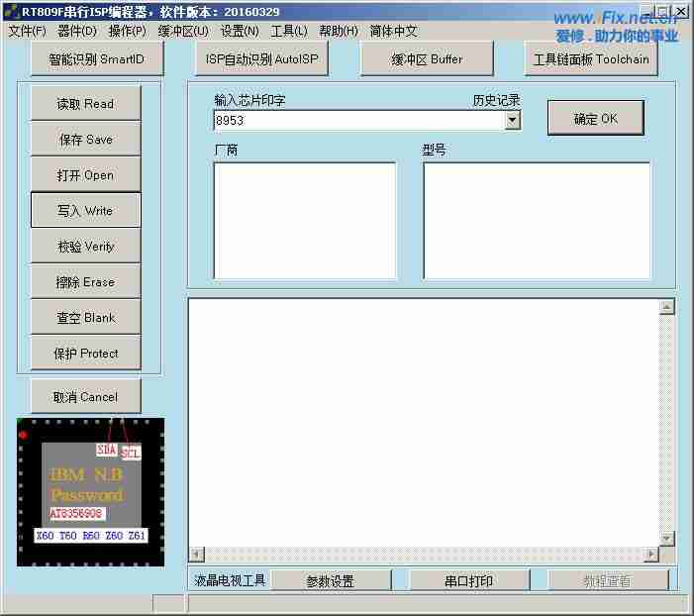Open the 缓冲区(U) menu

pyautogui.click(x=183, y=31)
